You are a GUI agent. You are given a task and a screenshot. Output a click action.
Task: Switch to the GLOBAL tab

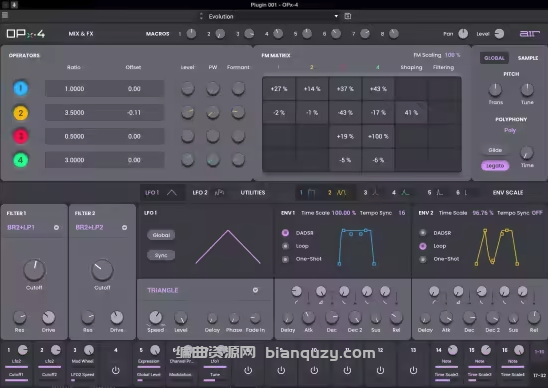point(494,58)
